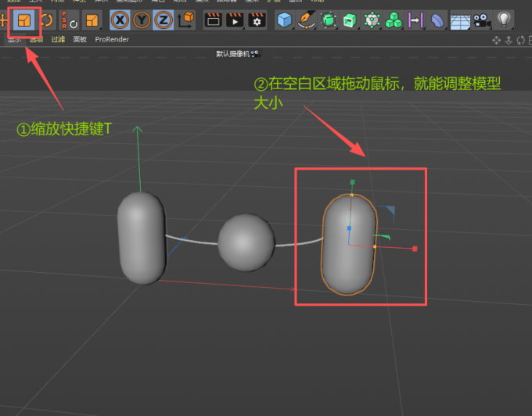Expand the green cloner cubes menu
Image resolution: width=532 pixels, height=416 pixels.
coord(394,20)
